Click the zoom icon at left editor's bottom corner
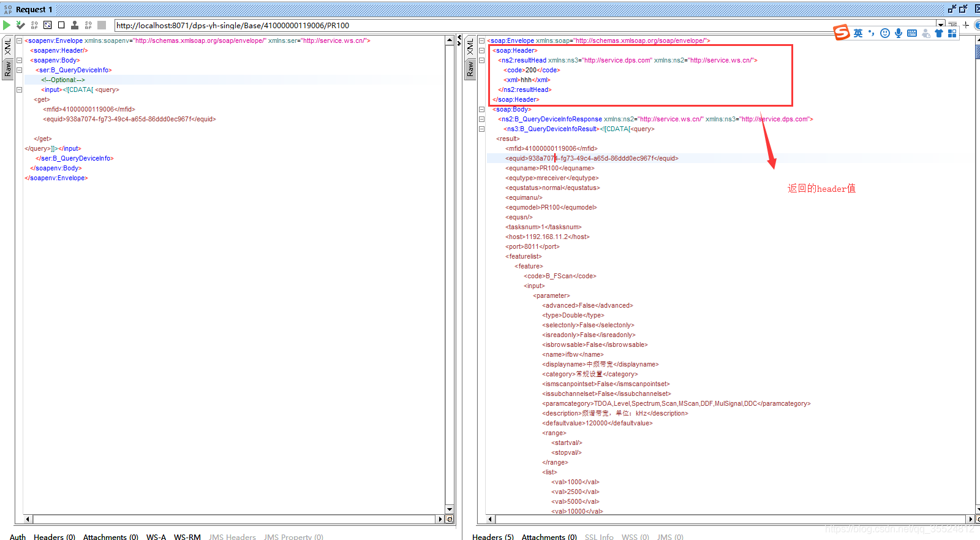Viewport: 980px width, 540px height. click(450, 519)
